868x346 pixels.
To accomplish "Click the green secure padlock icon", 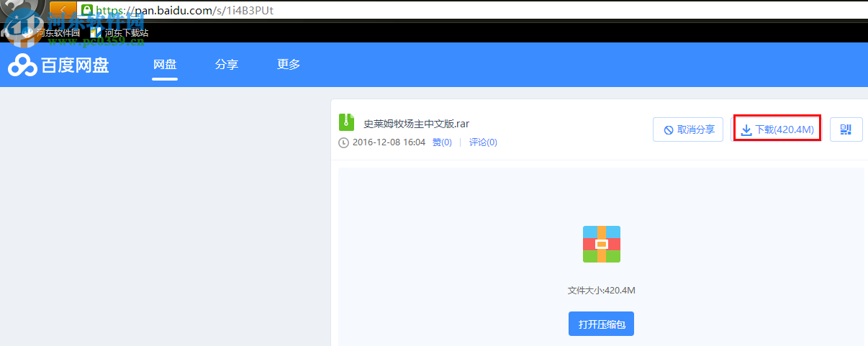I will [x=87, y=10].
